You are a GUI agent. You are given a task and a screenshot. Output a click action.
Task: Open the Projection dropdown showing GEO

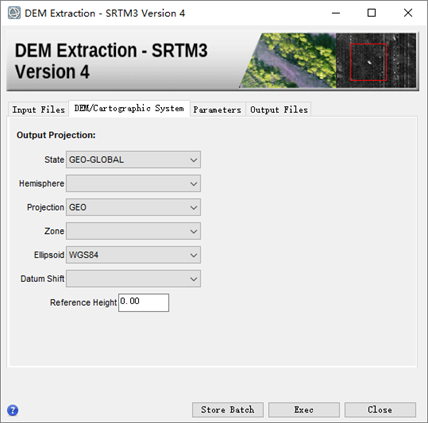pyautogui.click(x=133, y=207)
